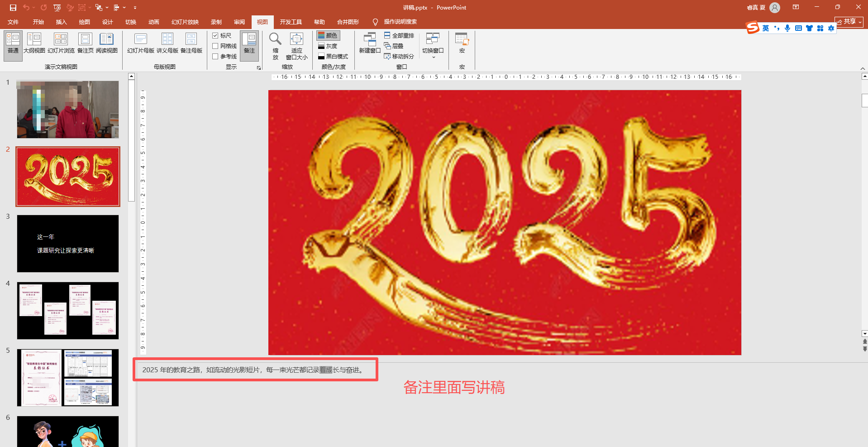Switch to the Home (开始) tab
868x447 pixels.
(x=38, y=22)
